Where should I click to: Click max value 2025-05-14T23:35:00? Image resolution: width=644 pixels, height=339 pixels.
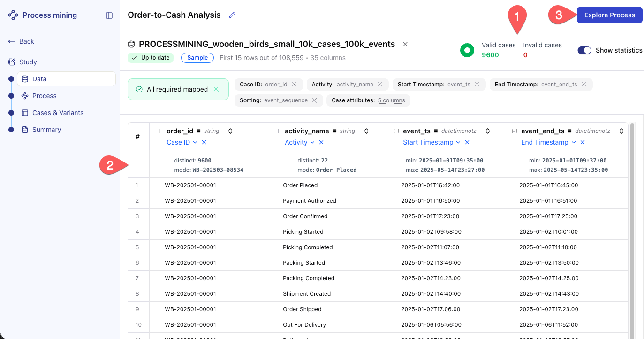tap(576, 170)
